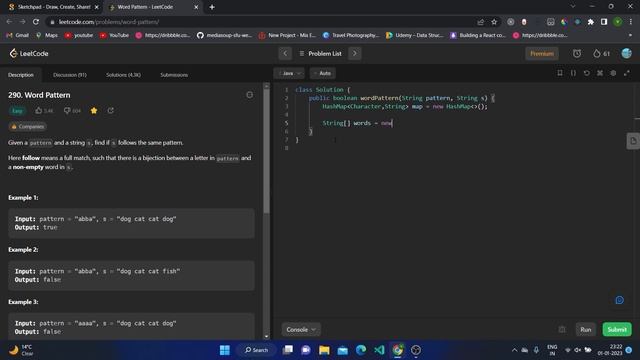Click the share problem icon
Viewport: 640px width, 360px height.
(111, 111)
